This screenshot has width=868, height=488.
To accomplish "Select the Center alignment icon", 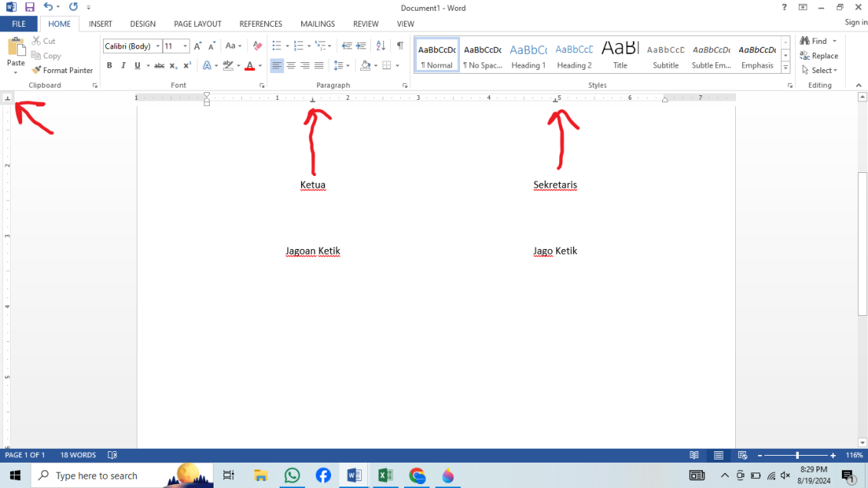I will coord(290,65).
